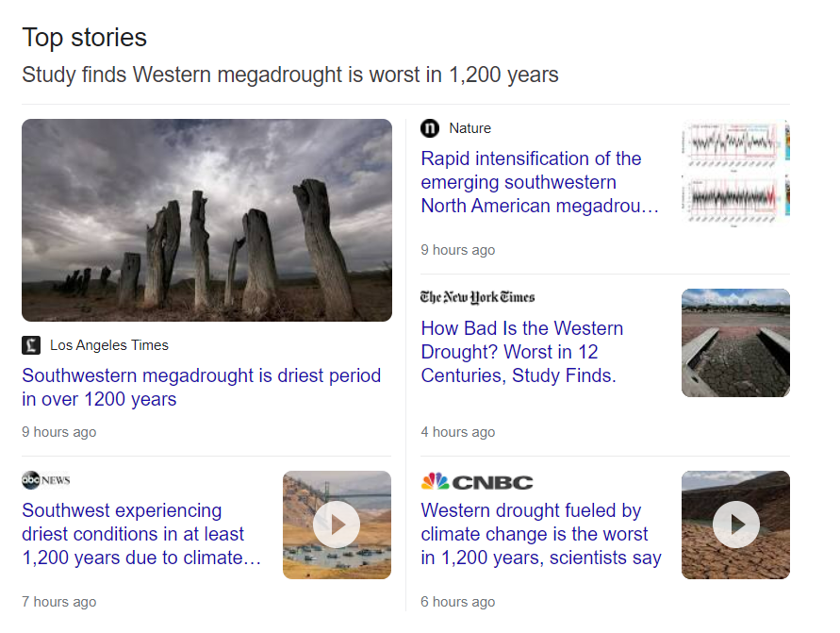
Task: Open 'Western drought fueled by climate change' headline
Action: click(540, 534)
